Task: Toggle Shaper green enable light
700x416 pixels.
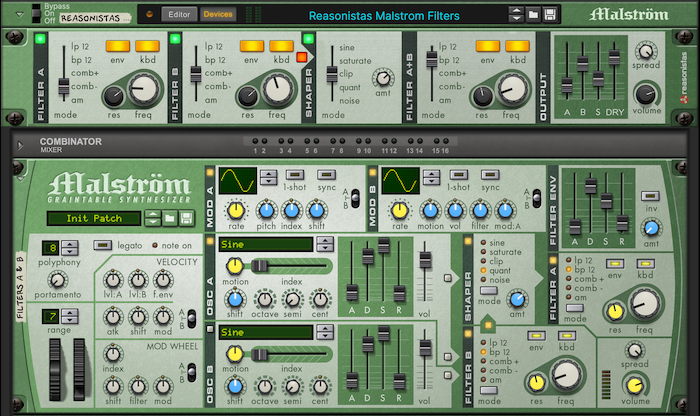Action: (308, 39)
